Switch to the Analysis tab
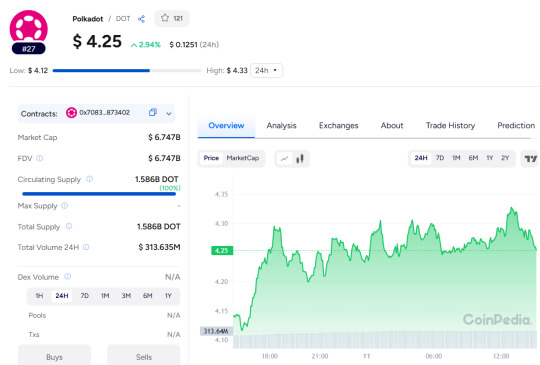This screenshot has height=365, width=540. (281, 126)
